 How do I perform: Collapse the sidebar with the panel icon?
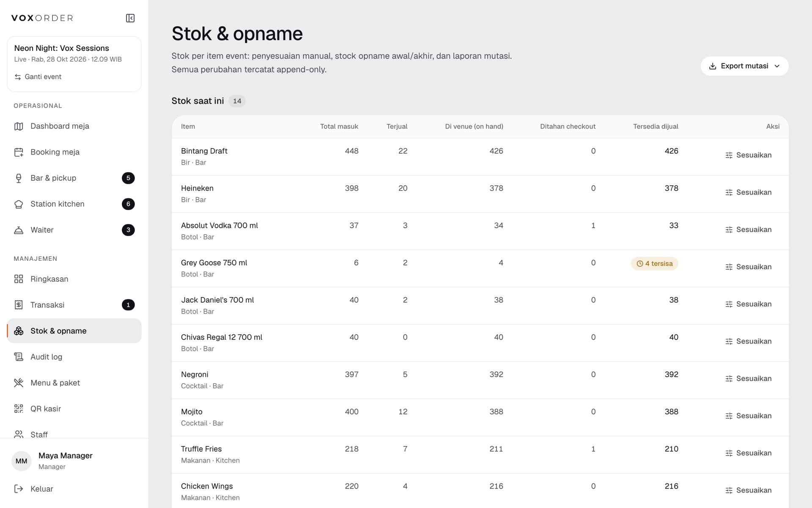[130, 18]
